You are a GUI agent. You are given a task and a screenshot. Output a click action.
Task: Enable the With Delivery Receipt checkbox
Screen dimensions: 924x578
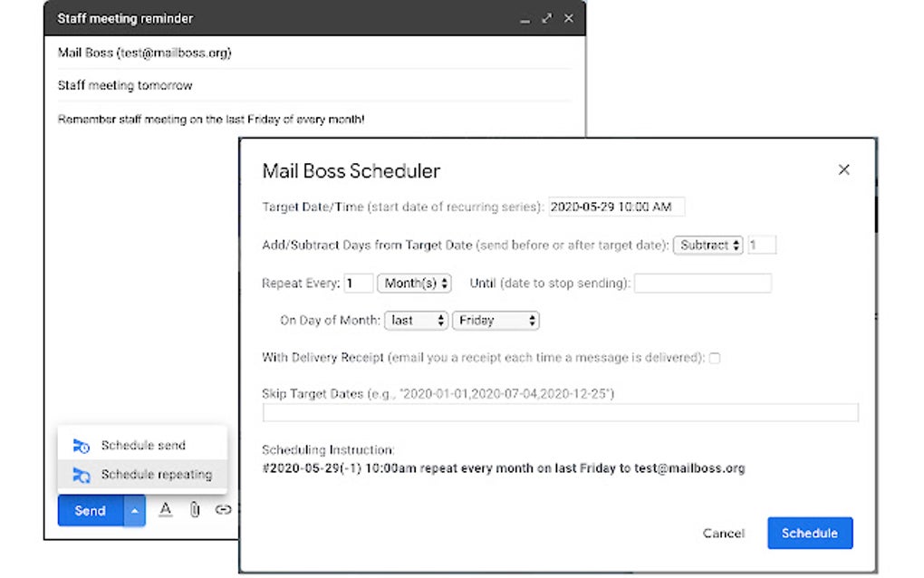point(715,358)
